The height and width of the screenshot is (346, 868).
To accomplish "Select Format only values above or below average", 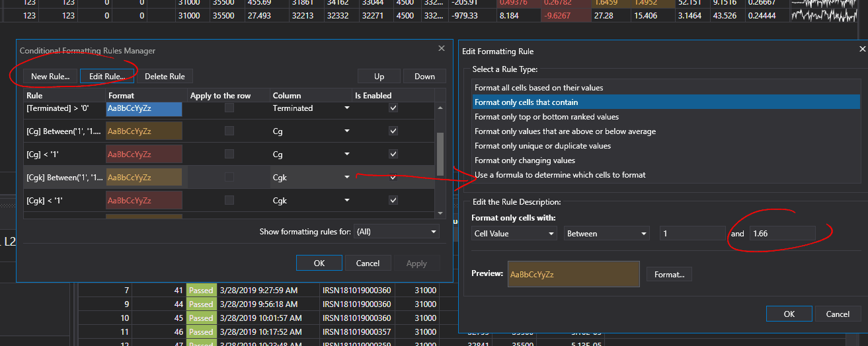I will (x=666, y=131).
